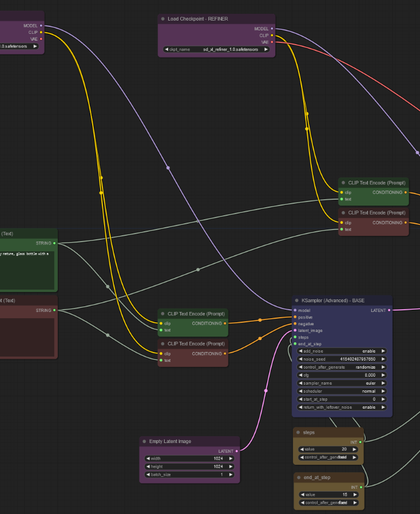Collapse the Empty Latent Image node
This screenshot has width=420, height=514.
[145, 441]
